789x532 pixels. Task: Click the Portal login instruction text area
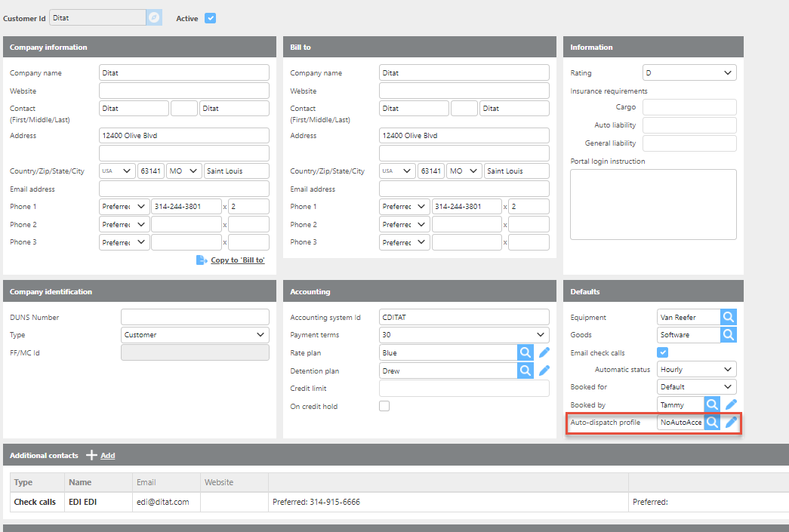(x=652, y=204)
